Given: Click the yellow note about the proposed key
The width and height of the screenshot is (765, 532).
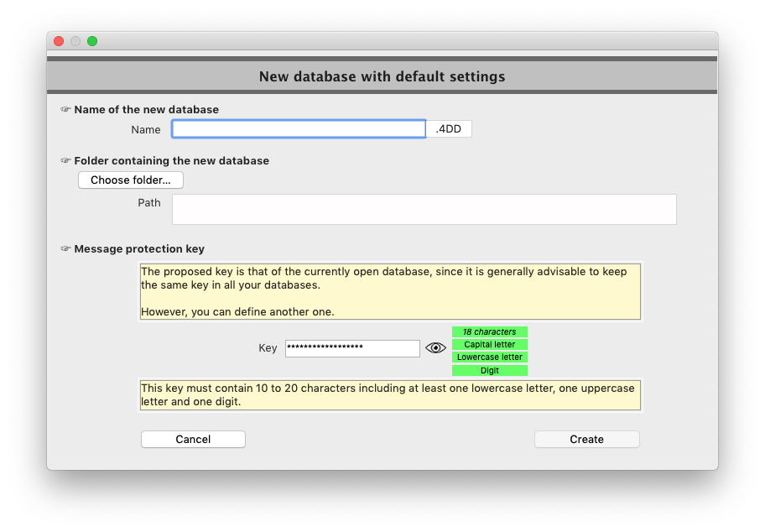Looking at the screenshot, I should coord(389,291).
